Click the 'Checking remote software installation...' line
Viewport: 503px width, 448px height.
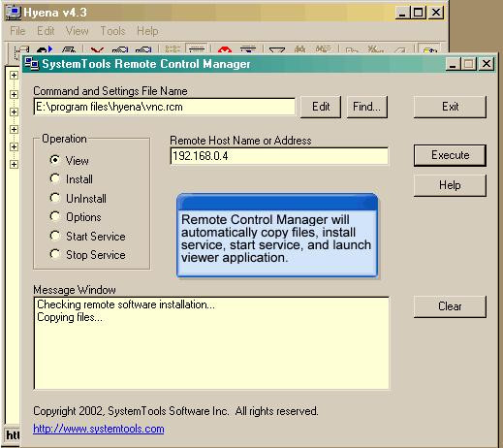pyautogui.click(x=126, y=304)
